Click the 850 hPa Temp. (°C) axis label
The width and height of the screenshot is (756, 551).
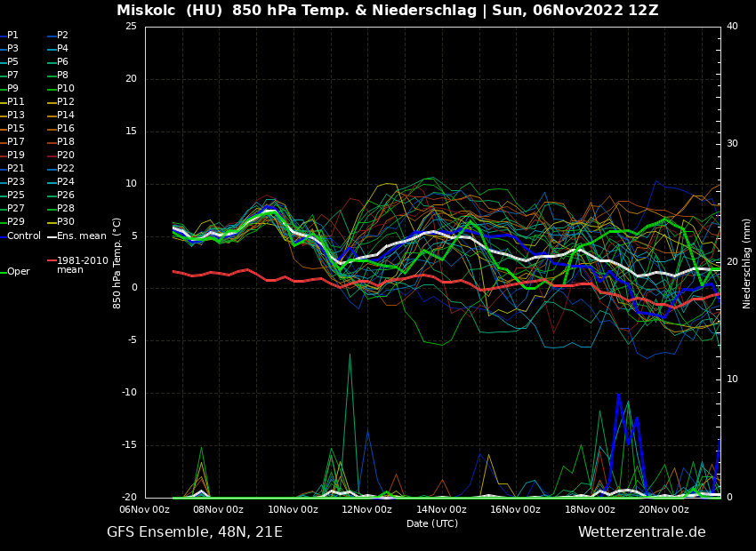117,262
